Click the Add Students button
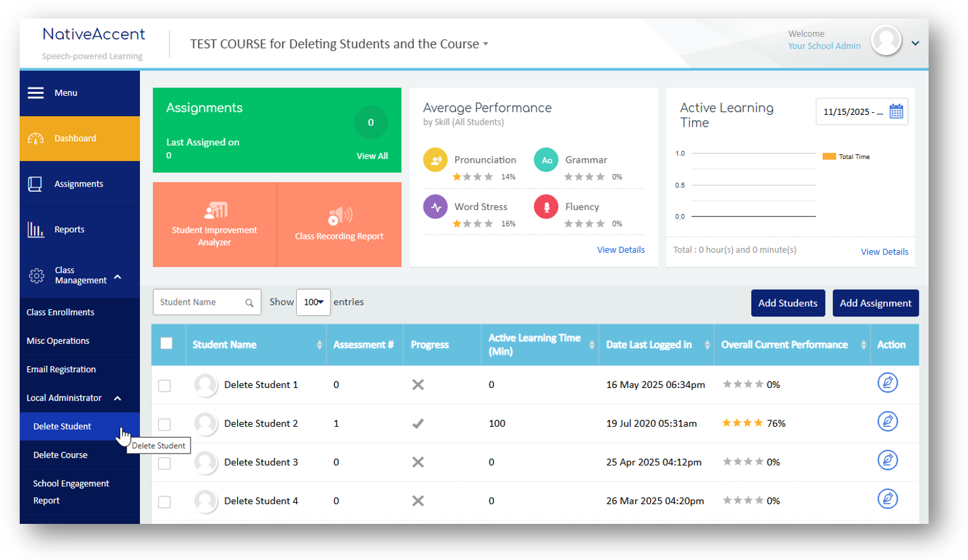This screenshot has width=968, height=560. click(787, 303)
